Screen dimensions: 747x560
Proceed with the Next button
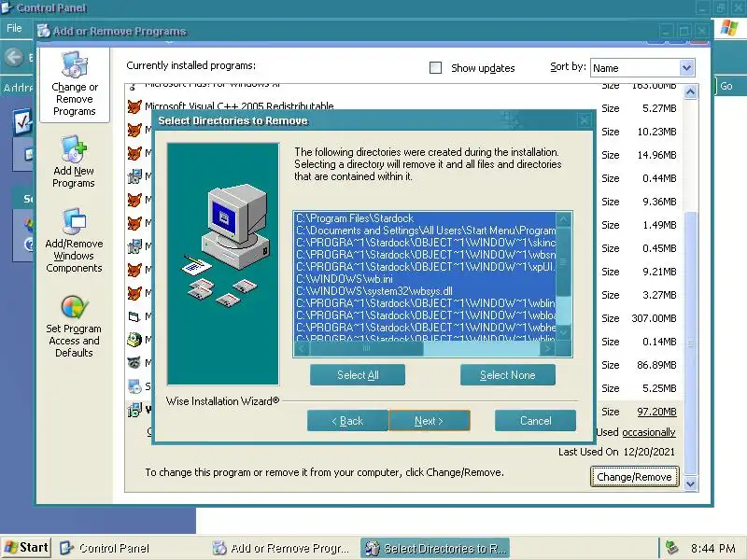coord(430,421)
